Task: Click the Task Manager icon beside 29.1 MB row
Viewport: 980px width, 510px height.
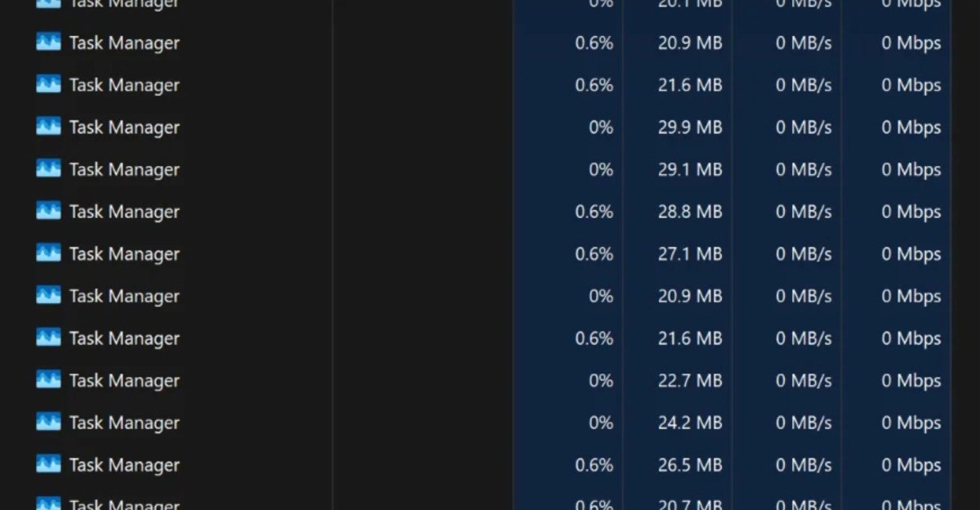Action: tap(49, 168)
